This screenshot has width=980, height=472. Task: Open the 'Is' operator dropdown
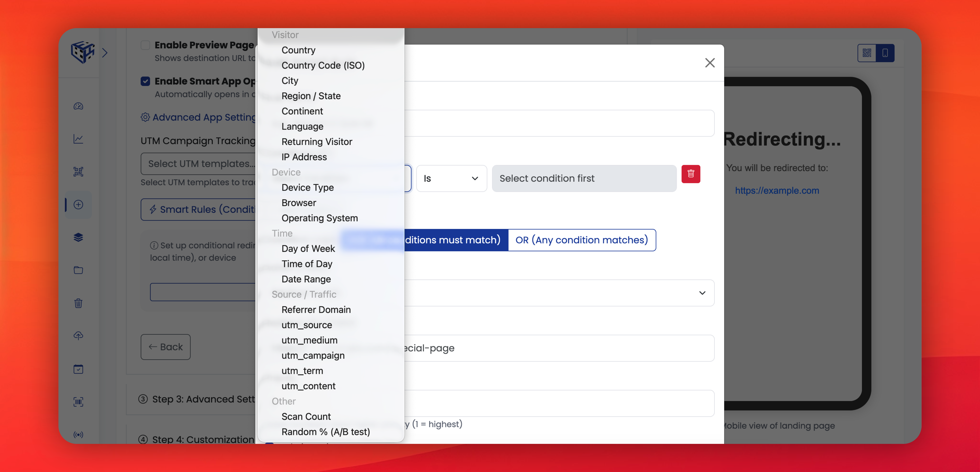[452, 178]
